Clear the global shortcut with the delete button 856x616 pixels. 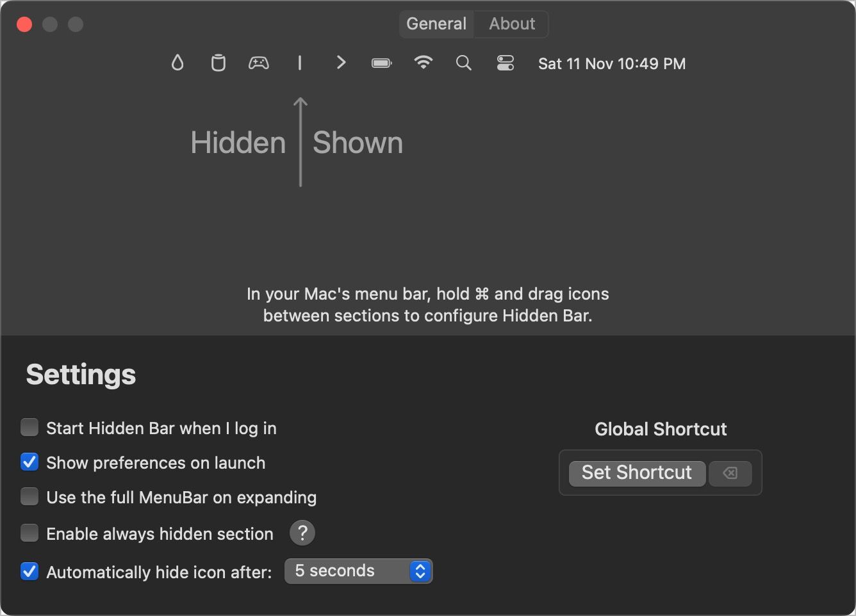730,473
